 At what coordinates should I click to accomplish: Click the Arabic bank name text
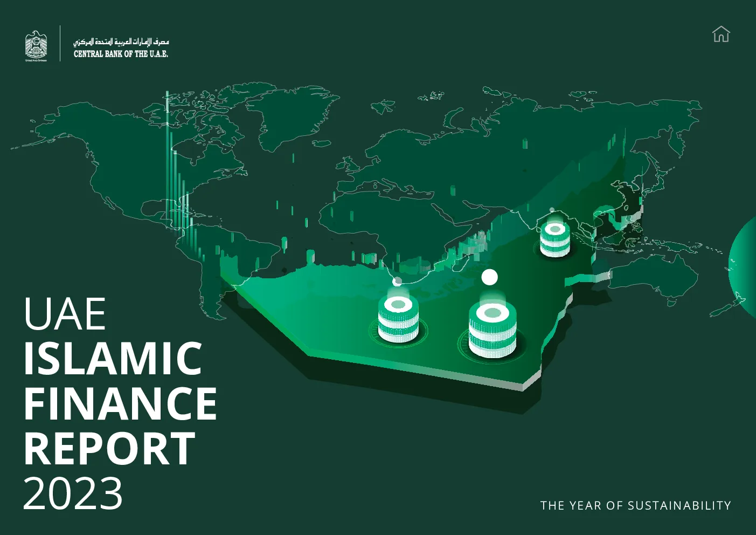[121, 42]
